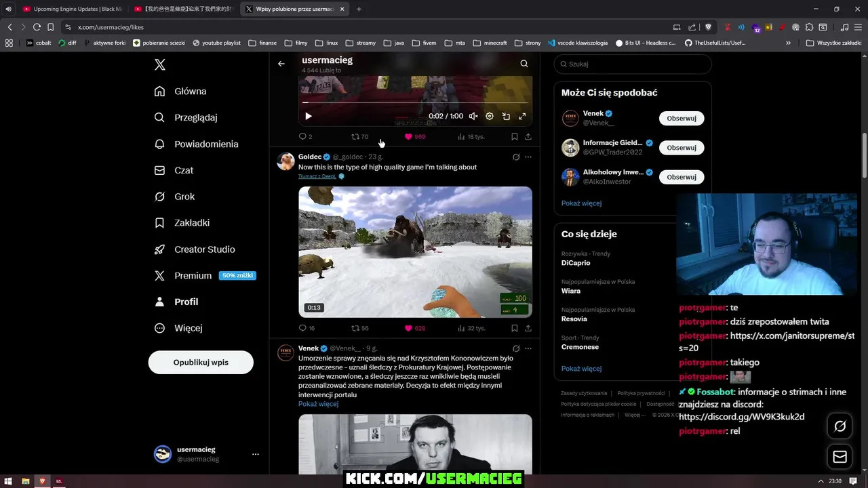The width and height of the screenshot is (868, 488).
Task: Click Tłumacz z DeepL link
Action: [317, 176]
